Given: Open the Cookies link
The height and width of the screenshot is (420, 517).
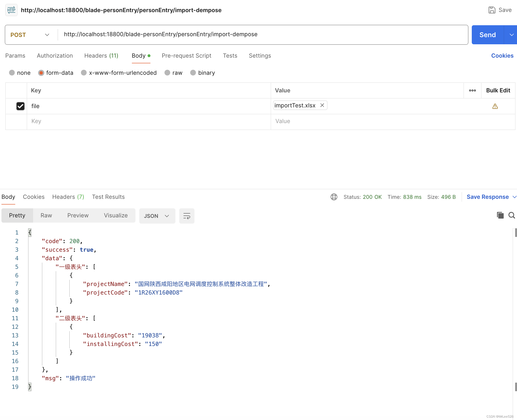Looking at the screenshot, I should pyautogui.click(x=502, y=56).
